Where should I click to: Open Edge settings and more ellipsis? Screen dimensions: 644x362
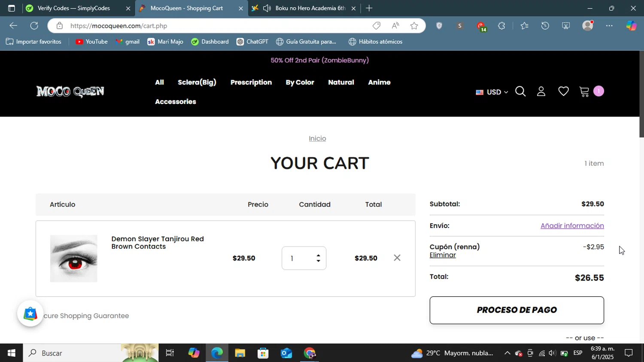click(609, 26)
